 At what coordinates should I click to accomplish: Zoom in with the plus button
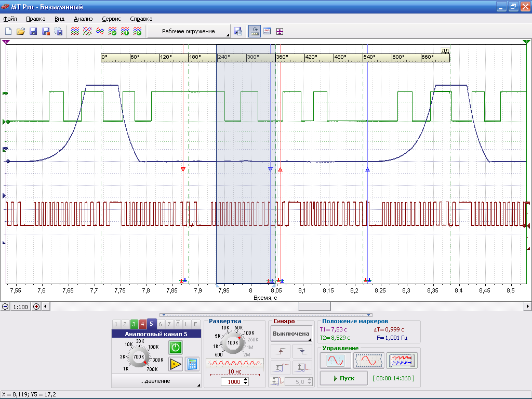[x=36, y=307]
